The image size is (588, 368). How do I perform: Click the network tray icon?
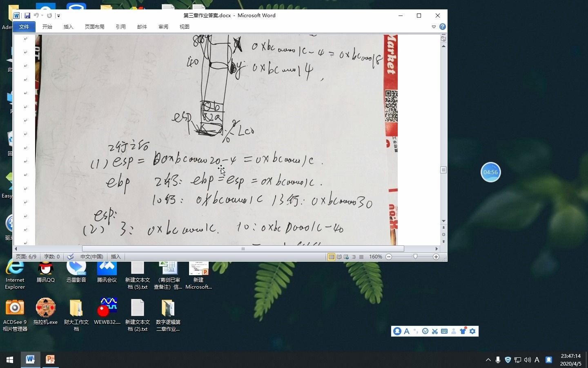click(x=517, y=360)
